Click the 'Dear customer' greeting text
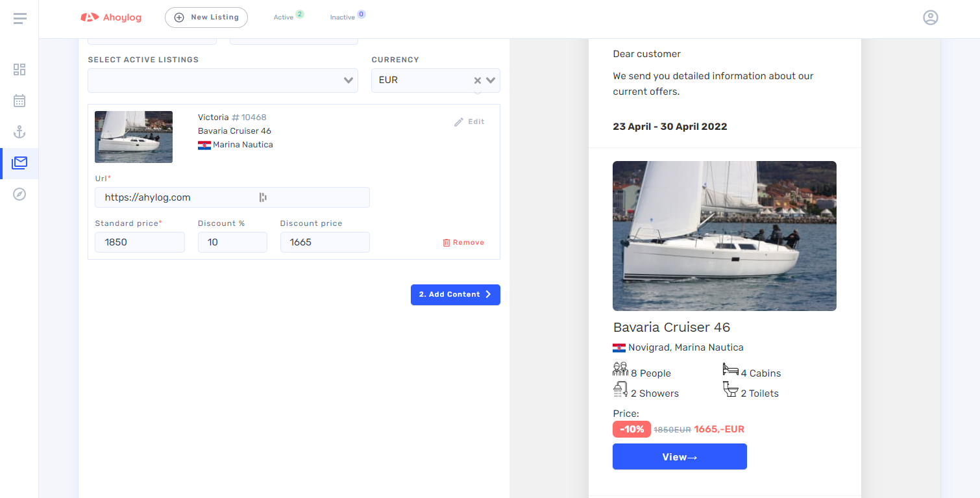 coord(647,54)
